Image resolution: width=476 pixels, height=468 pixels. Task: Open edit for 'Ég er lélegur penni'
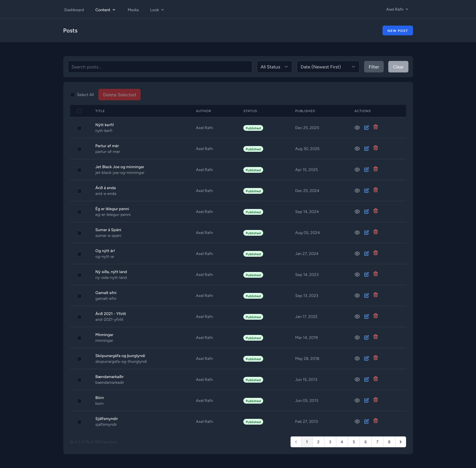tap(366, 212)
